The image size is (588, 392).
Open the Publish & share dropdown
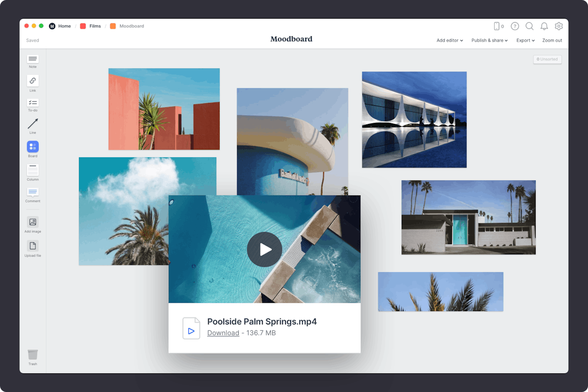tap(490, 40)
